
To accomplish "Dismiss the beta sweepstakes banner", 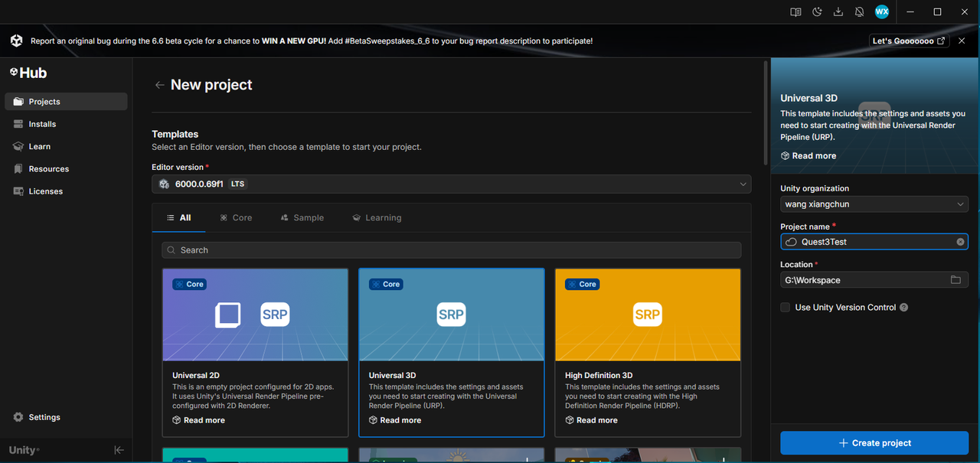I will 962,41.
